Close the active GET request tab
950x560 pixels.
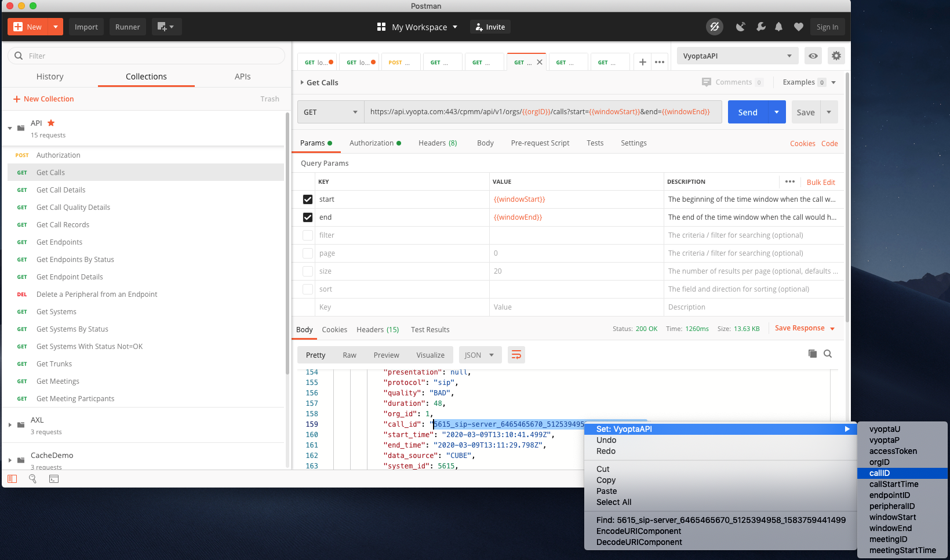(x=540, y=62)
